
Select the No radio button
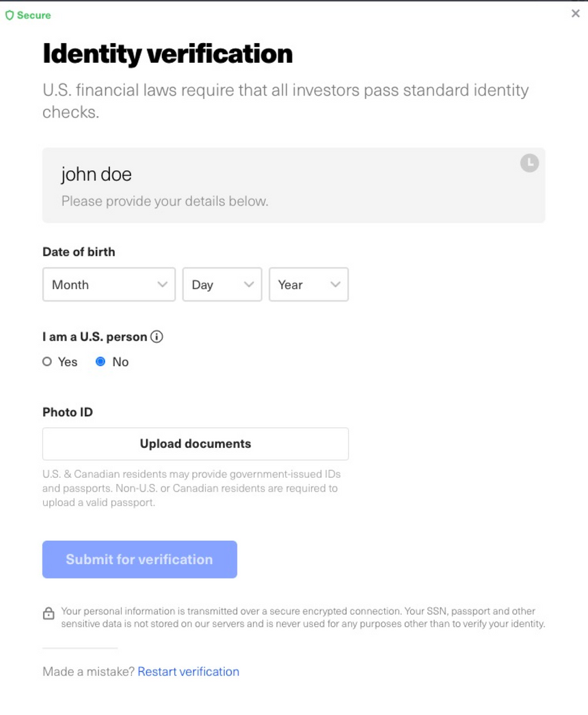tap(101, 362)
